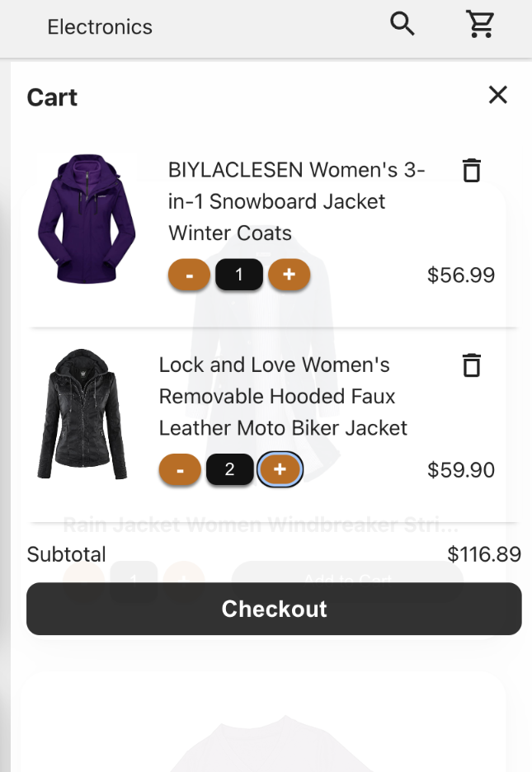532x772 pixels.
Task: Increase quantity of BIYLACLESEN Snowboard Jacket
Action: (289, 275)
